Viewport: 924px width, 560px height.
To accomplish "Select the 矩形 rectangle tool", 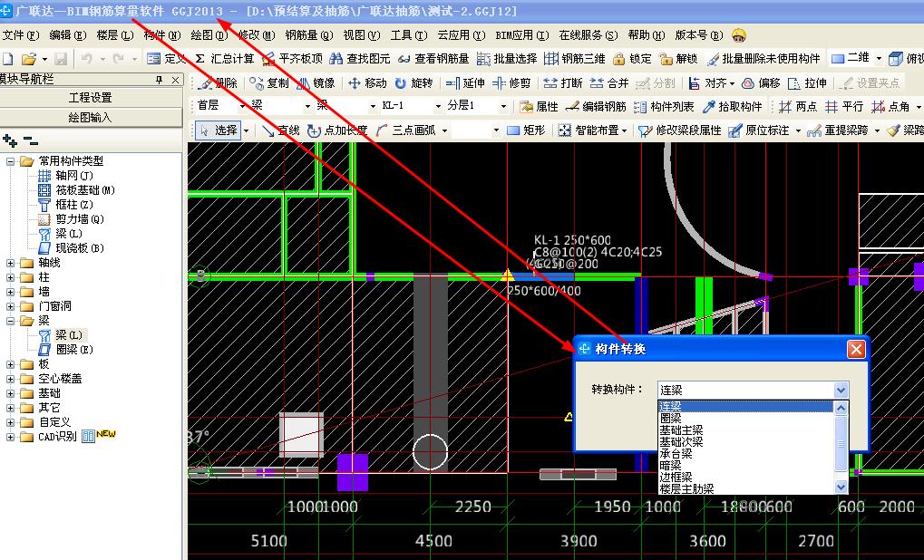I will click(x=526, y=130).
